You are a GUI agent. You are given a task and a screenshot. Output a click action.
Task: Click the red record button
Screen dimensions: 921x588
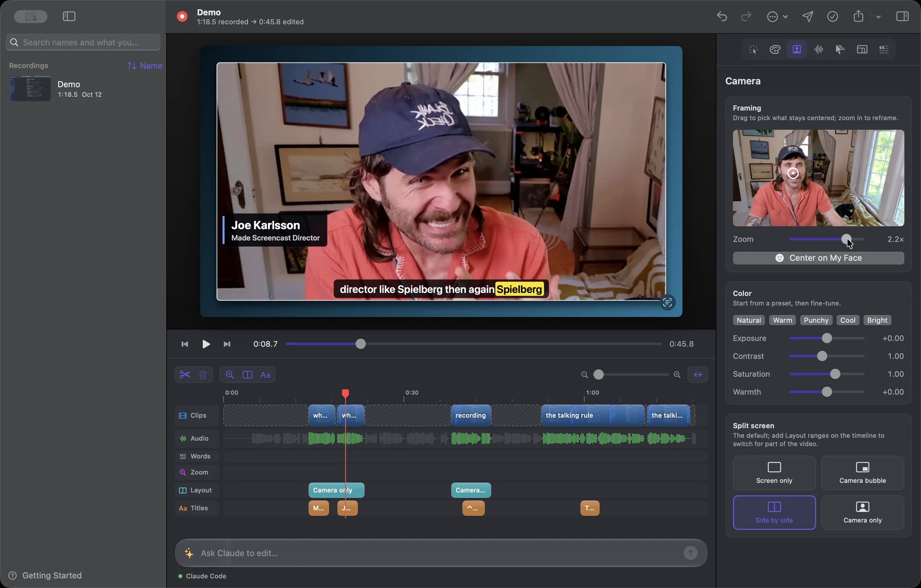(182, 17)
